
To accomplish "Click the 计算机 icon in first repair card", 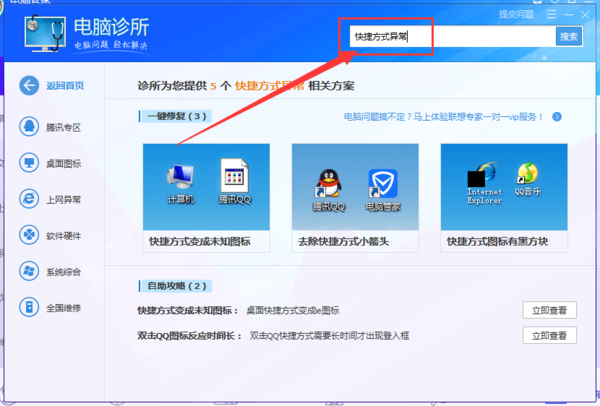I will tap(181, 176).
